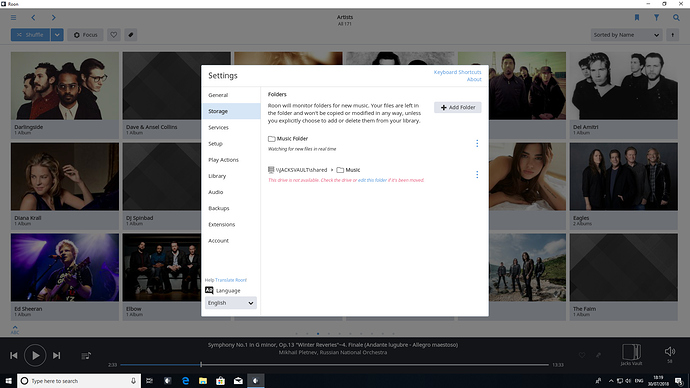690x388 pixels.
Task: Open the Audio settings tab
Action: coord(231,192)
